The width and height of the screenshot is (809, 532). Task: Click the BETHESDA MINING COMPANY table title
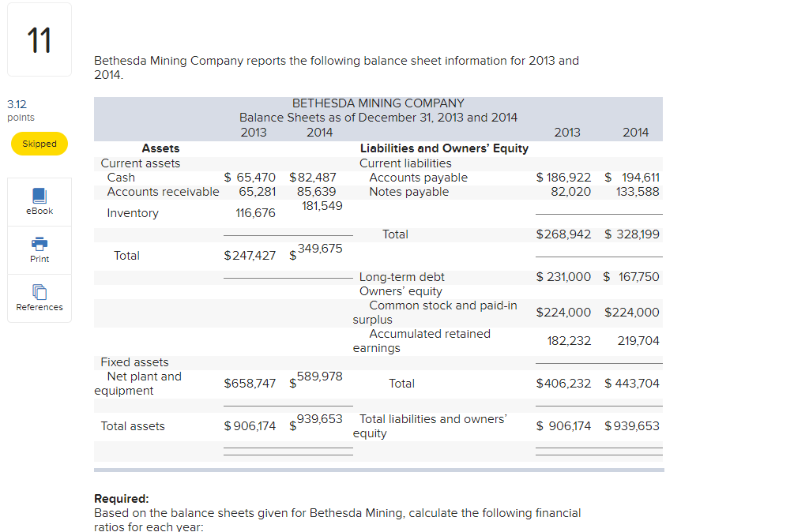tap(378, 103)
